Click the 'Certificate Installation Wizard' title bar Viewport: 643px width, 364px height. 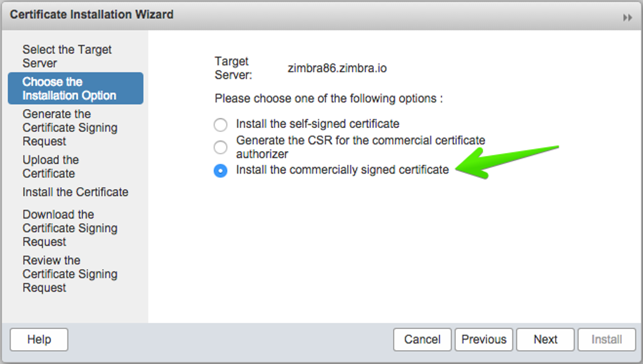point(92,14)
